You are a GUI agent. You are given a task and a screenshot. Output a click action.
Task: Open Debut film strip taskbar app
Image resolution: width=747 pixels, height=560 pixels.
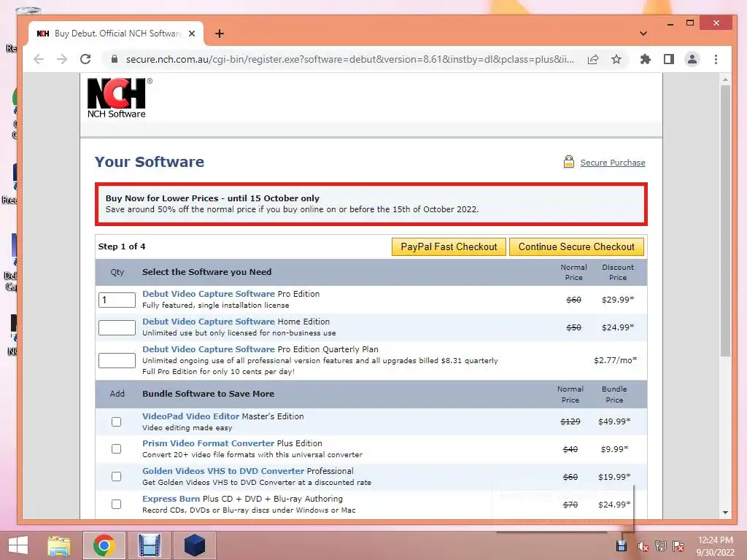point(149,545)
